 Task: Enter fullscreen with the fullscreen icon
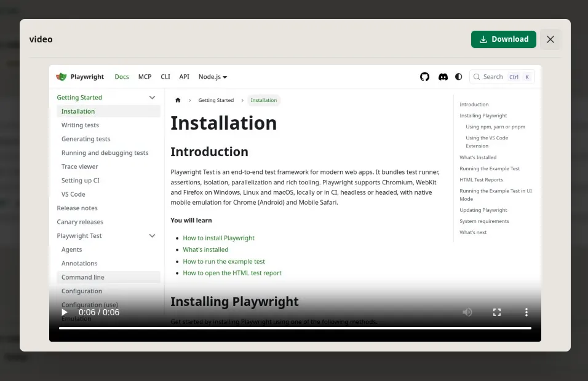(497, 312)
